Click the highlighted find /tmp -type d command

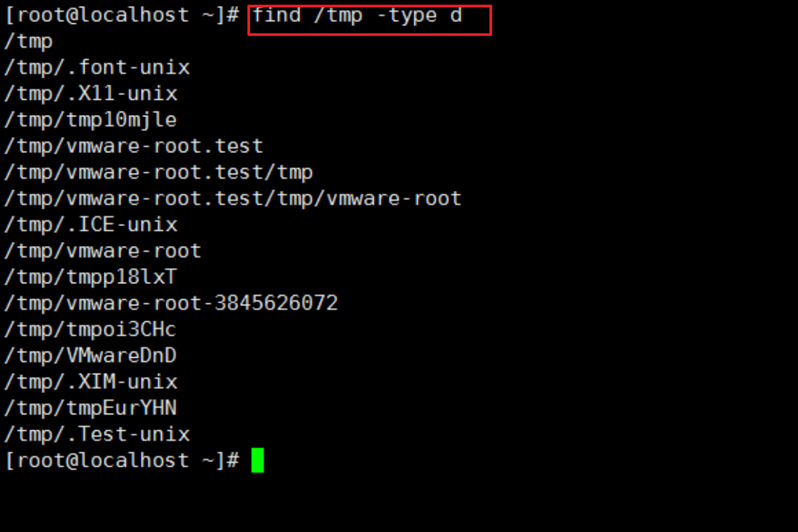coord(357,15)
